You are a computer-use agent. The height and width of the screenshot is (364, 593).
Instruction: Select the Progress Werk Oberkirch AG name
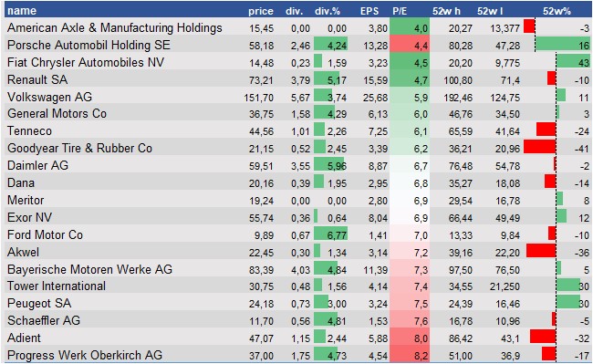point(85,355)
